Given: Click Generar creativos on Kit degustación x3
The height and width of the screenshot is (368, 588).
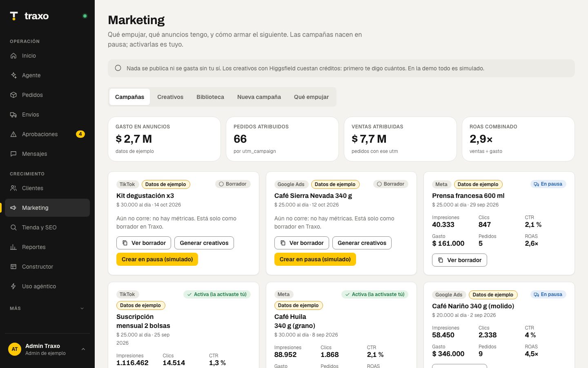Looking at the screenshot, I should 204,243.
